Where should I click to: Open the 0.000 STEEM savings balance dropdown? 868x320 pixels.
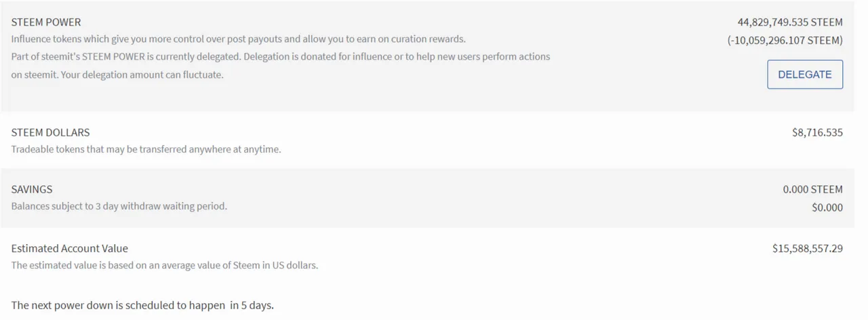pos(812,190)
